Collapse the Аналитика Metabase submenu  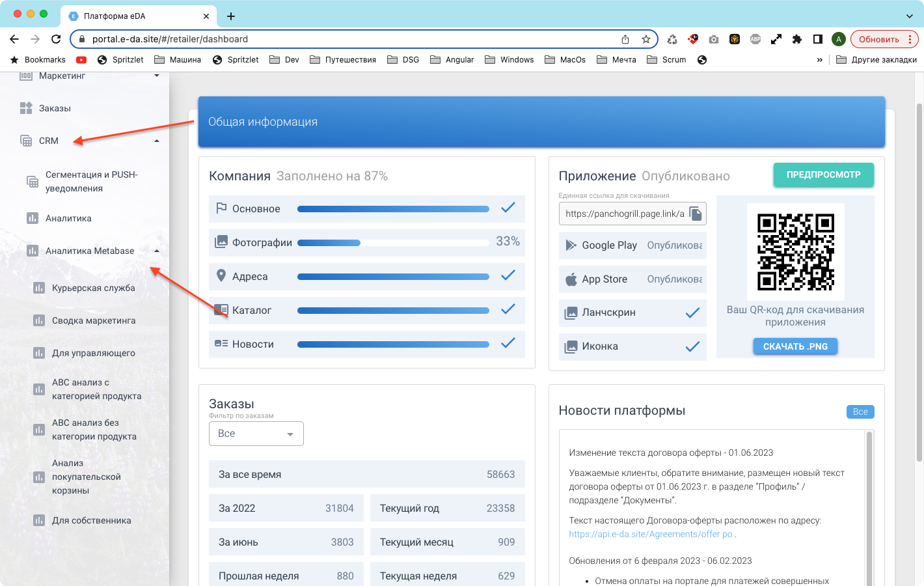(157, 251)
